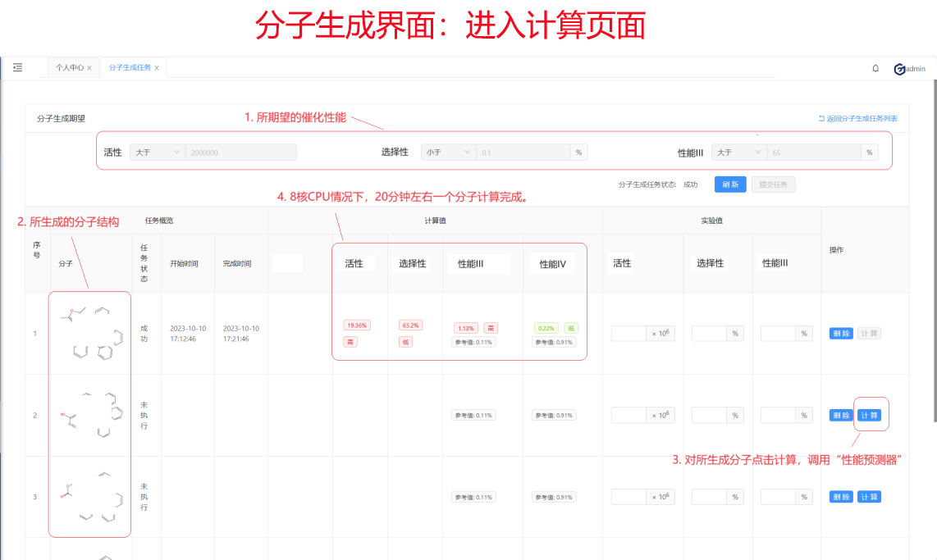Image resolution: width=937 pixels, height=560 pixels.
Task: Delete molecule row 1
Action: [x=841, y=334]
